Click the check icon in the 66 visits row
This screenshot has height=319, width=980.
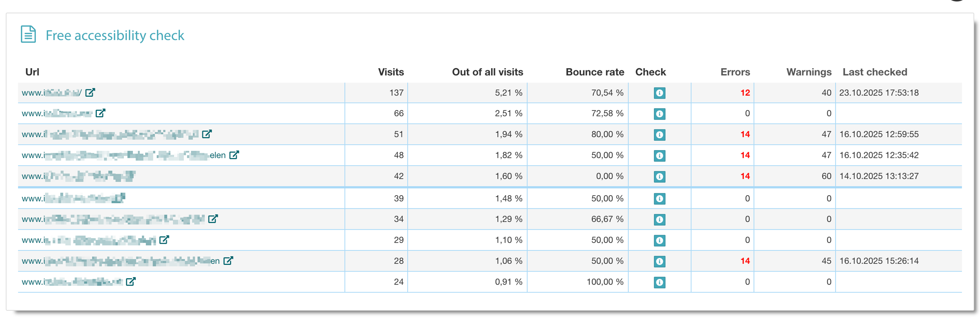coord(659,114)
